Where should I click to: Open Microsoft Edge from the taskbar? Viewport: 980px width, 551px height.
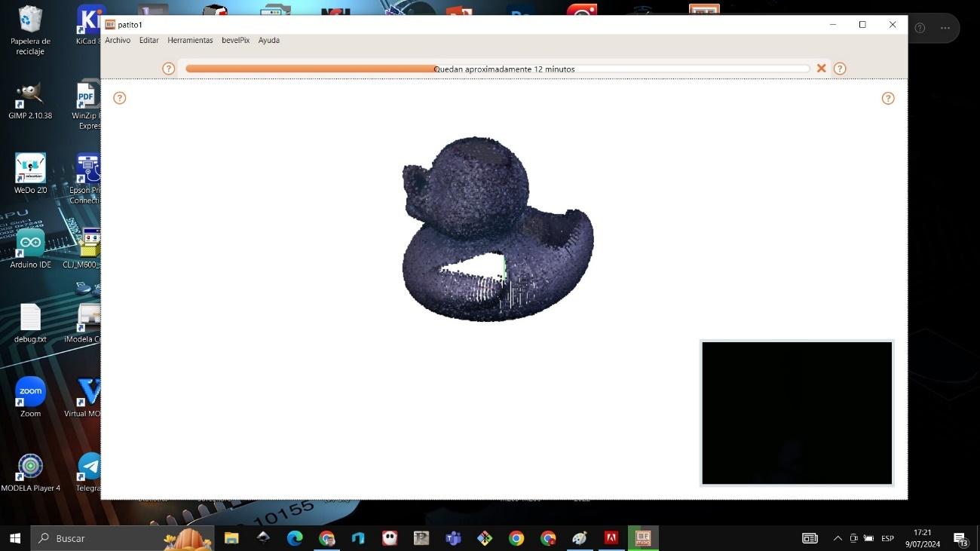[x=295, y=538]
